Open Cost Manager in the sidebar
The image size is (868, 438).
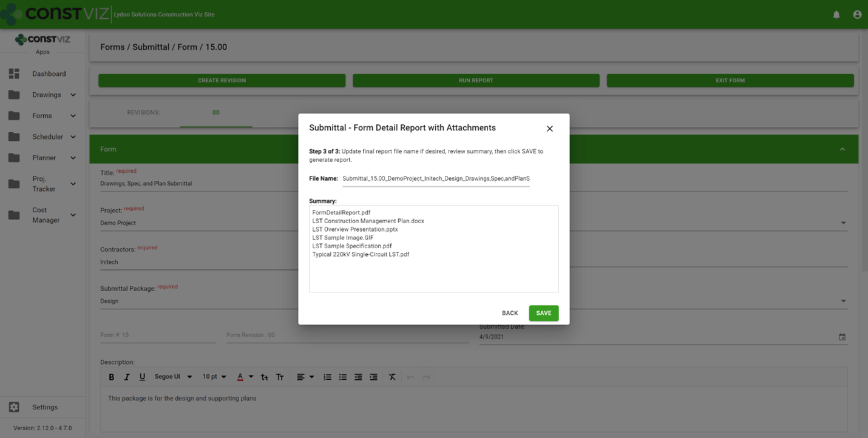[46, 215]
